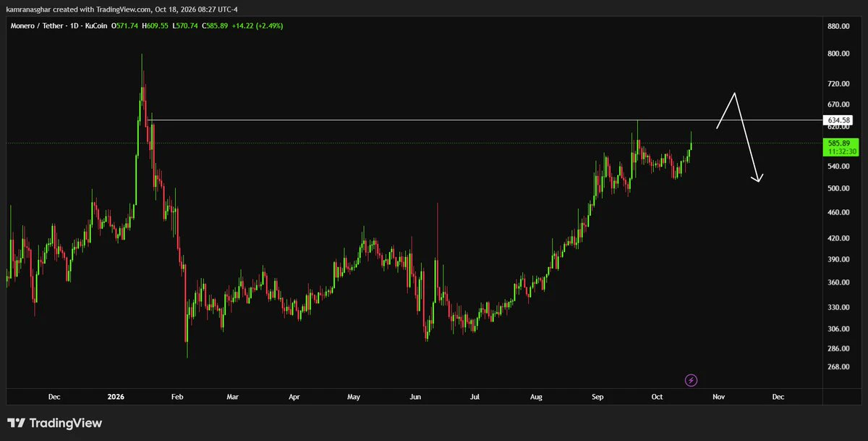Click the 670.00 price axis label
868x441 pixels.
pos(839,104)
